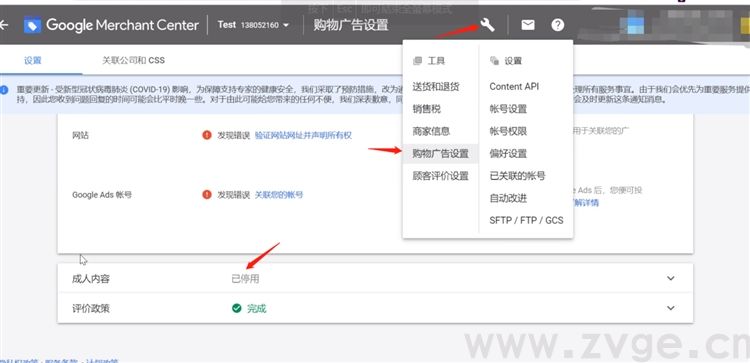The image size is (750, 363).
Task: Open the mail notifications icon
Action: pos(528,25)
